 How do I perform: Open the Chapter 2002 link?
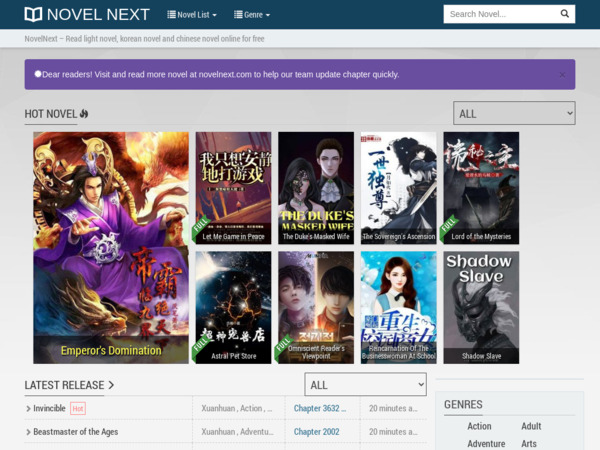pos(316,432)
